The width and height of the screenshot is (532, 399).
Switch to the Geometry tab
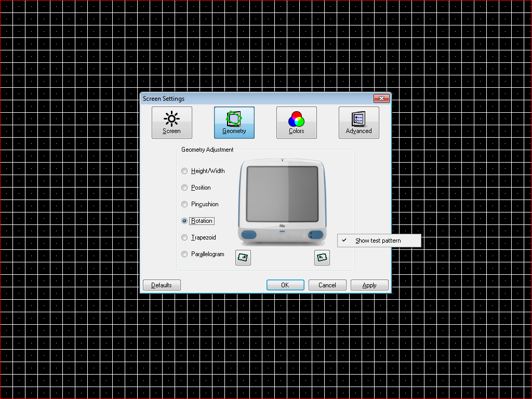tap(234, 123)
